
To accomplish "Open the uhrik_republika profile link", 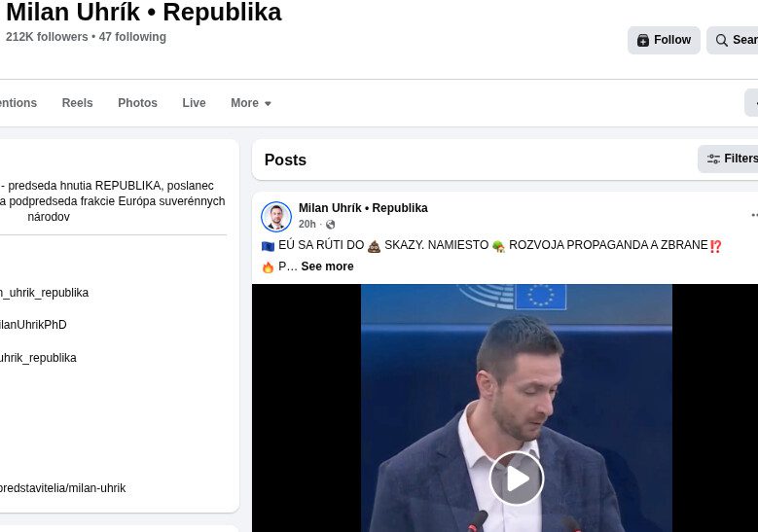I will pos(38,358).
